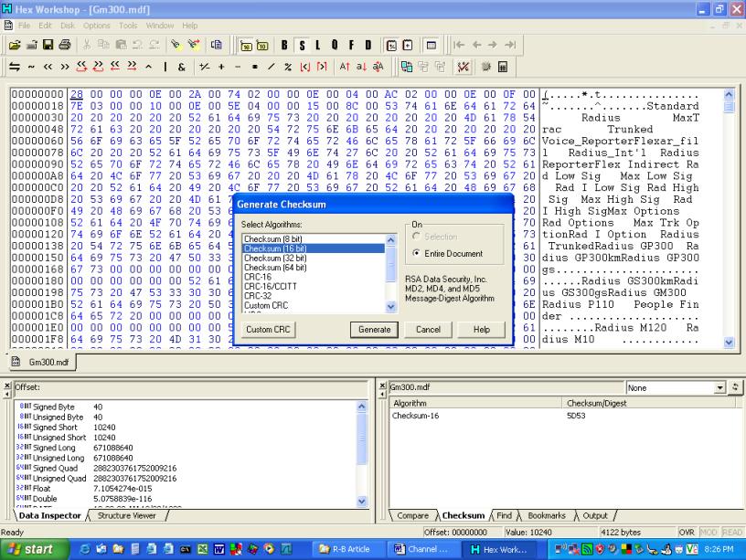The width and height of the screenshot is (746, 560).
Task: Switch to R-B Article taskbar window
Action: point(346,550)
